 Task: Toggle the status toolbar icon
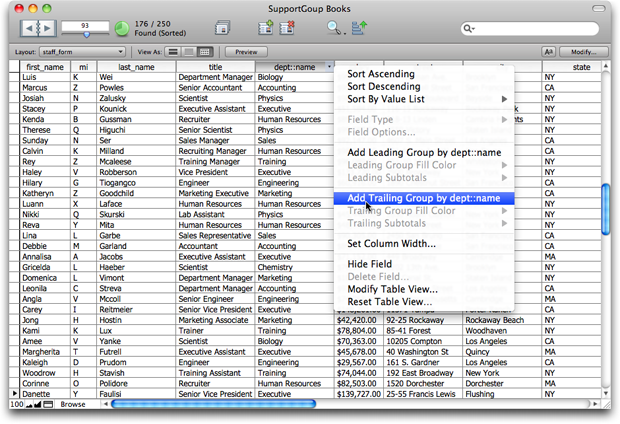[x=48, y=404]
